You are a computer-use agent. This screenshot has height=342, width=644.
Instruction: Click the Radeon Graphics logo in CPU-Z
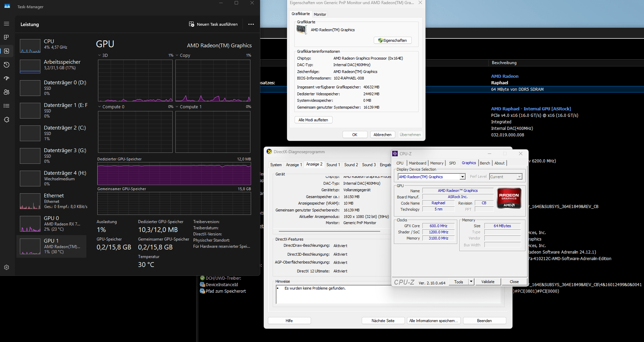click(509, 198)
